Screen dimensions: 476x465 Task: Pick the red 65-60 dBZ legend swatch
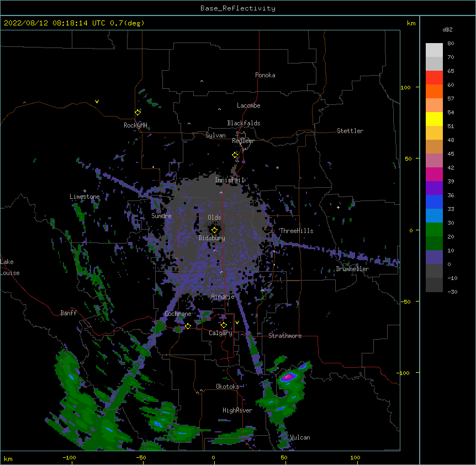pos(434,77)
